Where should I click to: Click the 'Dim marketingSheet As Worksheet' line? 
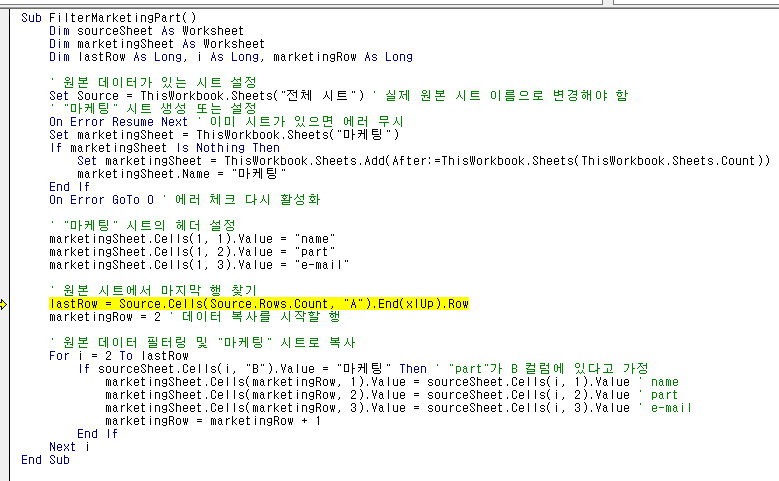tap(156, 44)
